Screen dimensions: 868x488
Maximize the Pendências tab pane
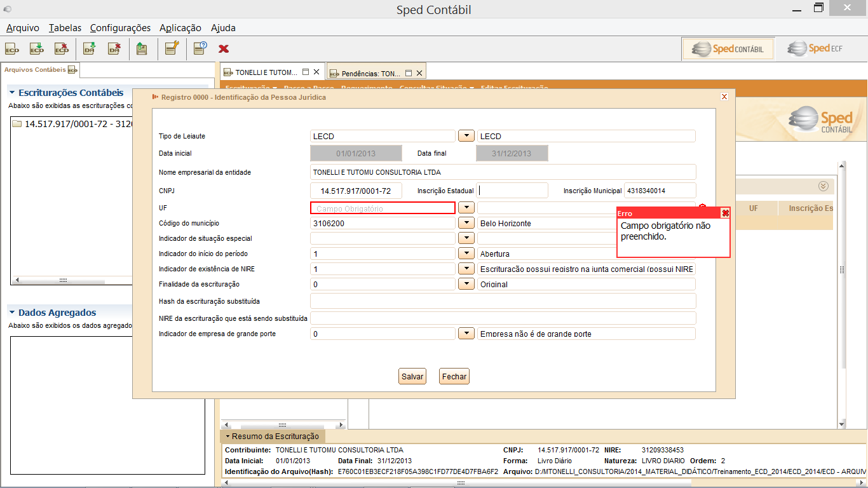click(409, 73)
